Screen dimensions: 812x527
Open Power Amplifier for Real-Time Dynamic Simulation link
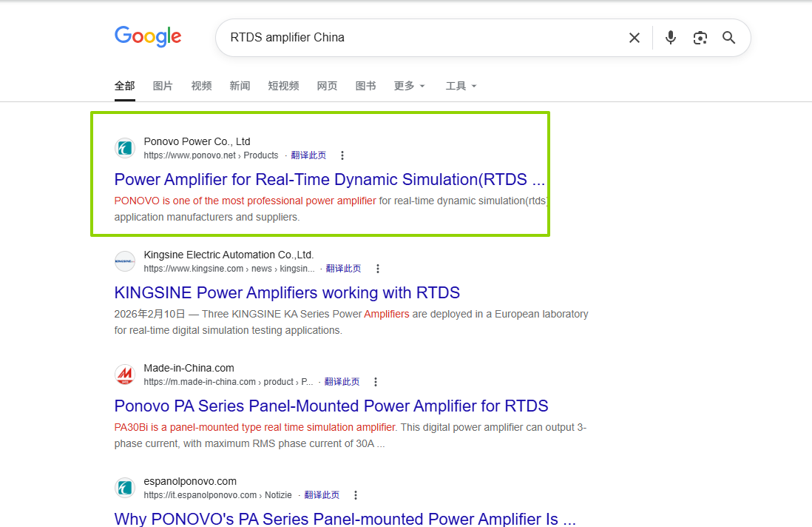[329, 179]
